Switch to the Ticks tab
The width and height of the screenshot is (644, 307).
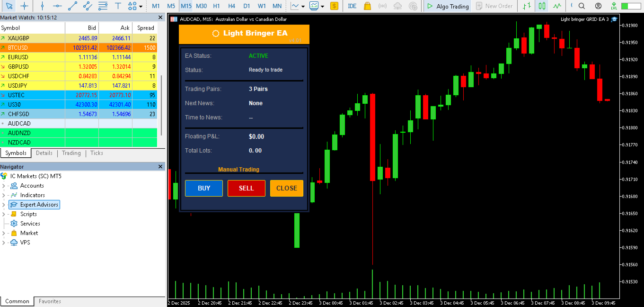[x=97, y=153]
